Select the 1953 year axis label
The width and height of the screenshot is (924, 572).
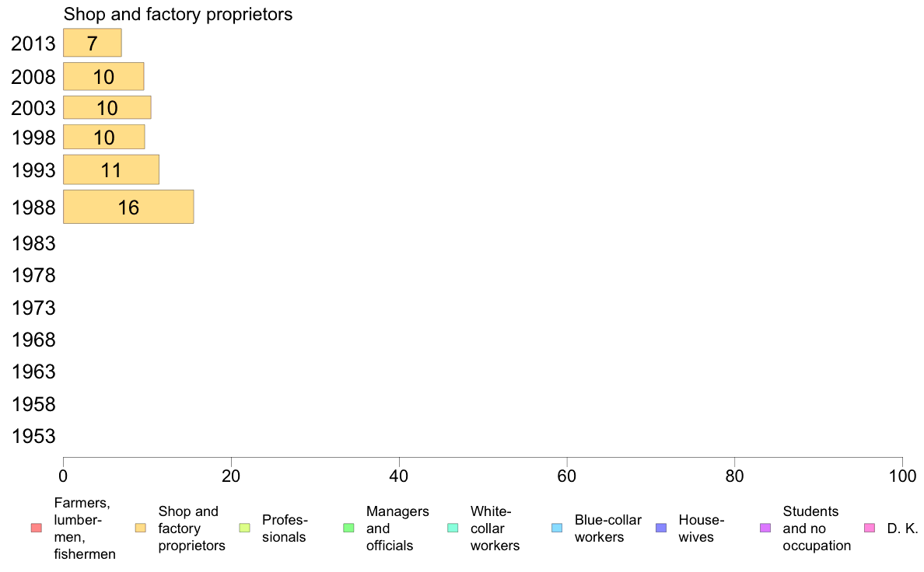(x=34, y=436)
